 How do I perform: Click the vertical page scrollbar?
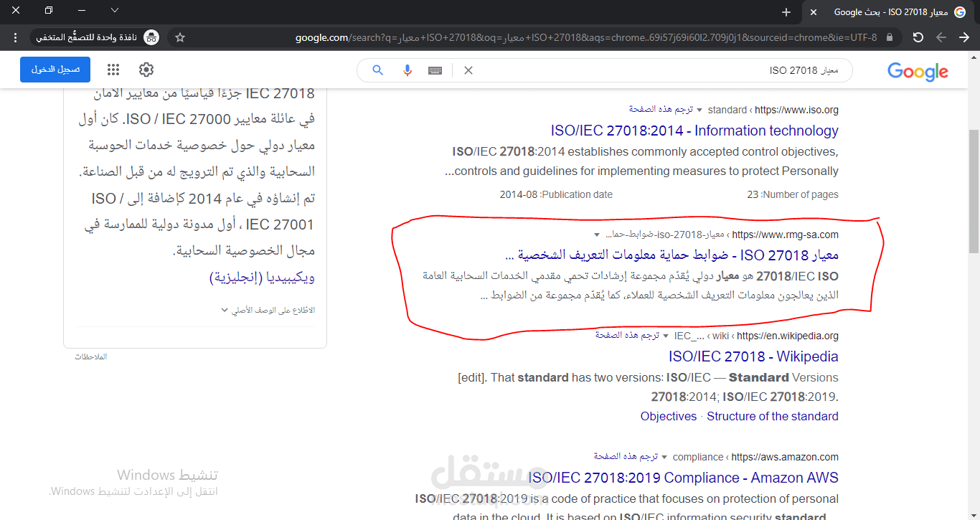[974, 192]
